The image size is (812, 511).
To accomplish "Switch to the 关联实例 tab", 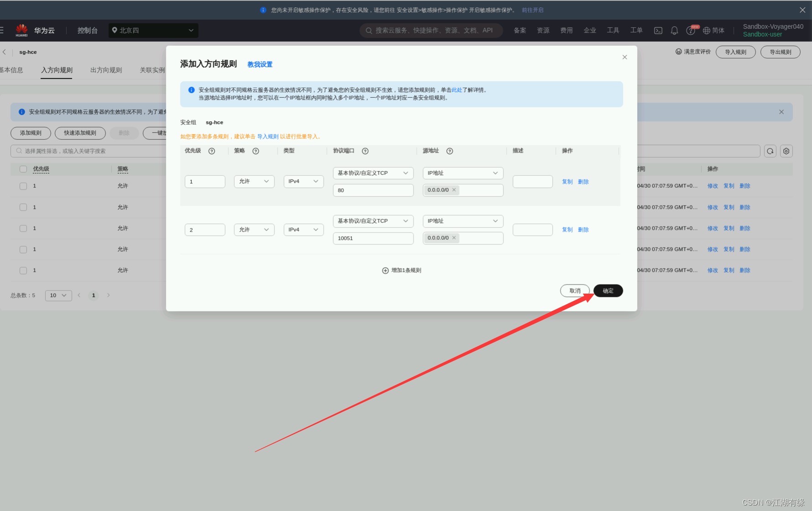I will point(152,70).
